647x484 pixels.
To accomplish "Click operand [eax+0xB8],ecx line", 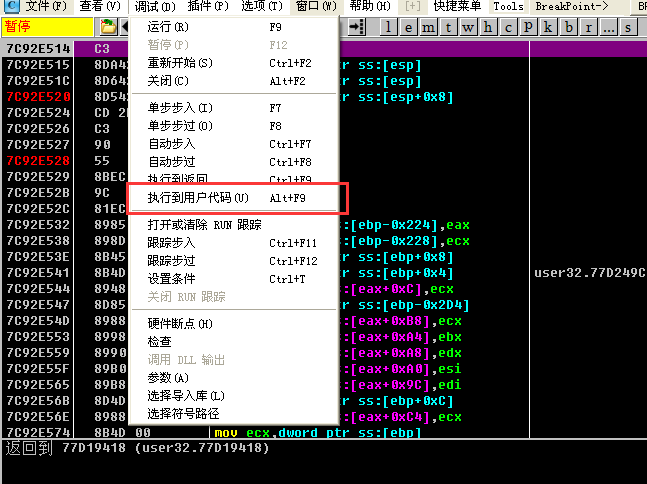I will tap(402, 321).
